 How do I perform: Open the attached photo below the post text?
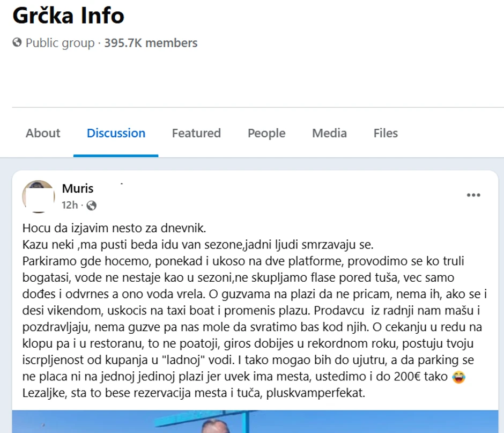click(252, 424)
